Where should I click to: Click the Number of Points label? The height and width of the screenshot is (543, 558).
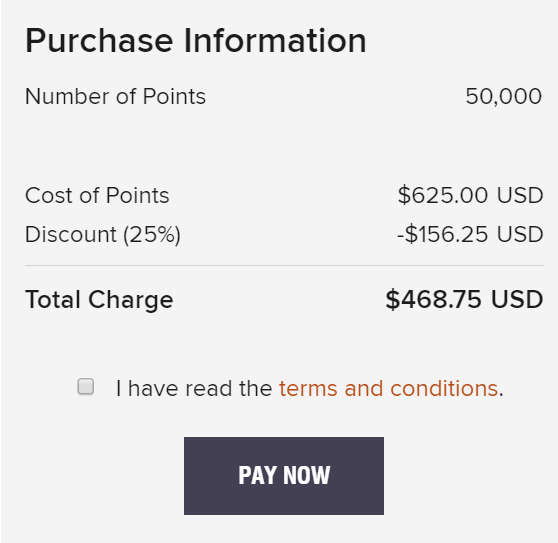115,96
